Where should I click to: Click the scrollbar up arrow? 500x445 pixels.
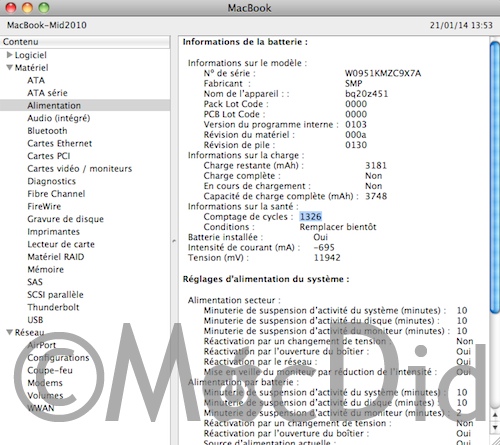495,415
